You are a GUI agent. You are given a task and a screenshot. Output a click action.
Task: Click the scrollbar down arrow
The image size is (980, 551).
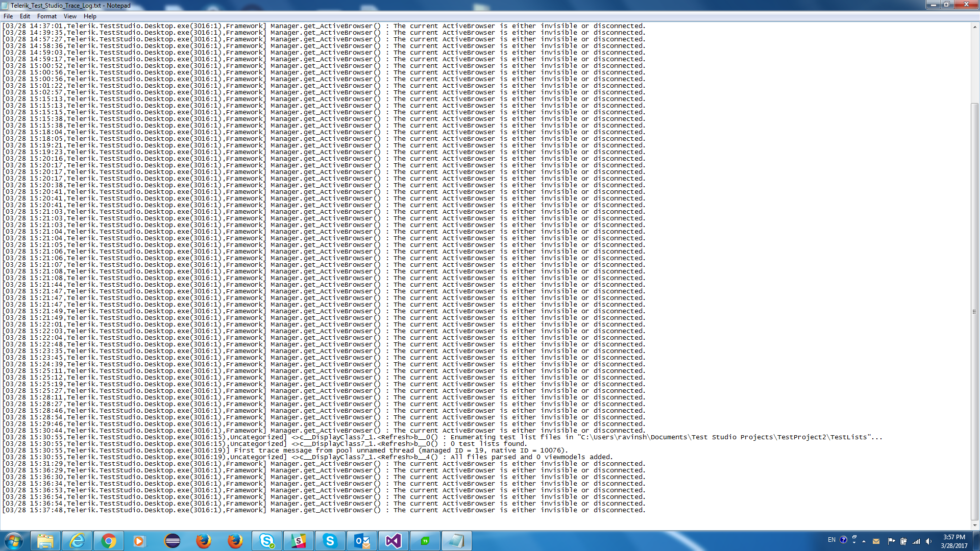point(974,525)
